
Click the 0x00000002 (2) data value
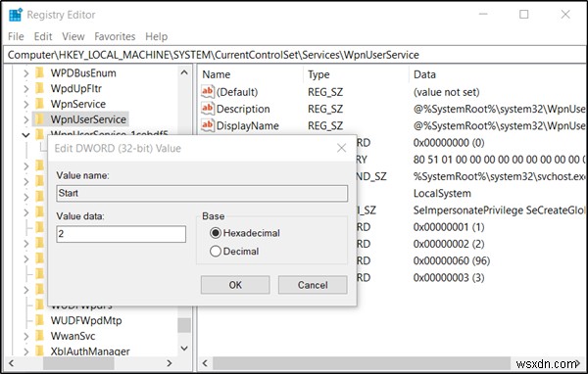(x=449, y=244)
